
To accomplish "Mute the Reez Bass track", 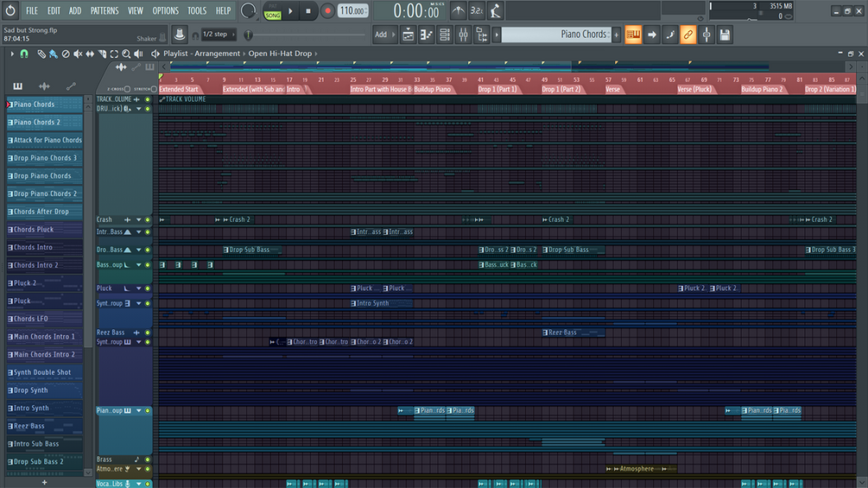I will pos(148,333).
